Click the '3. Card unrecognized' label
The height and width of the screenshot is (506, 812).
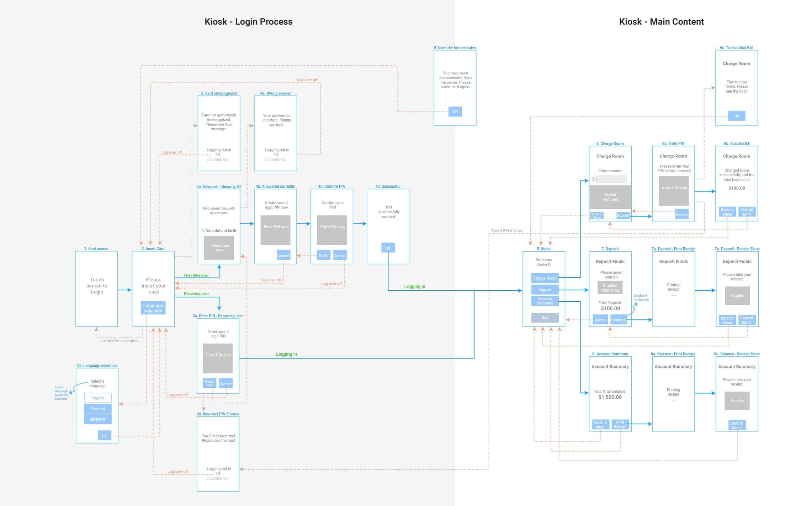click(x=219, y=93)
